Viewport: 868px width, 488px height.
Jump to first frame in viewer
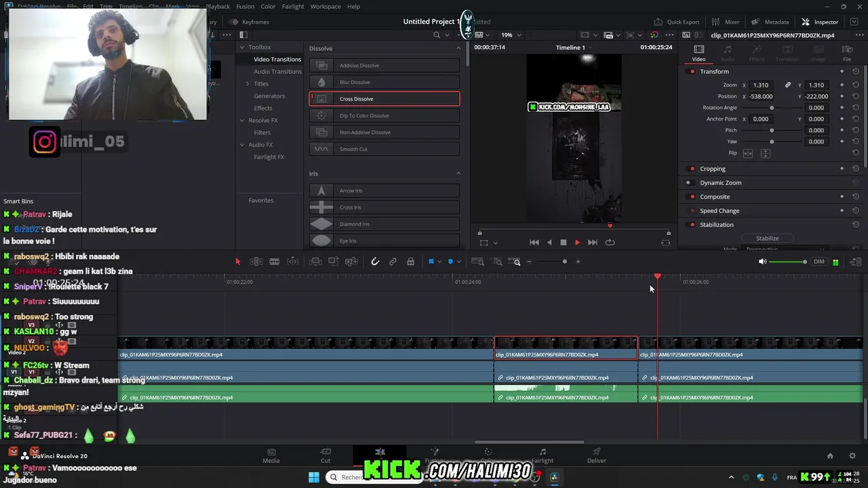534,243
